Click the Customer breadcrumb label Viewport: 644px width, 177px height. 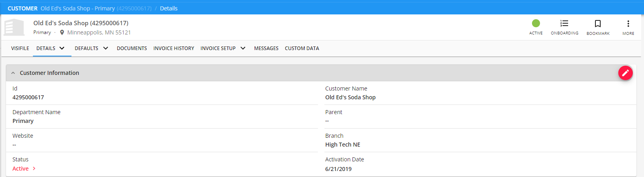coord(22,8)
